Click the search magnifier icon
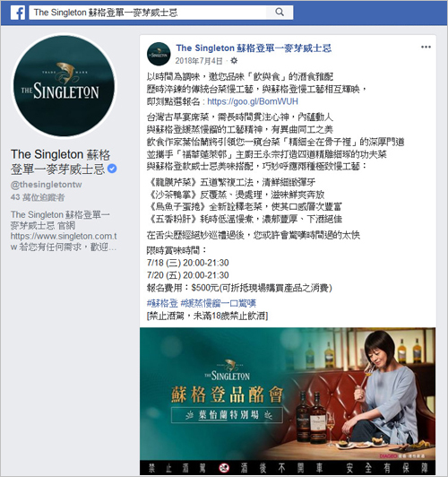 (280, 13)
